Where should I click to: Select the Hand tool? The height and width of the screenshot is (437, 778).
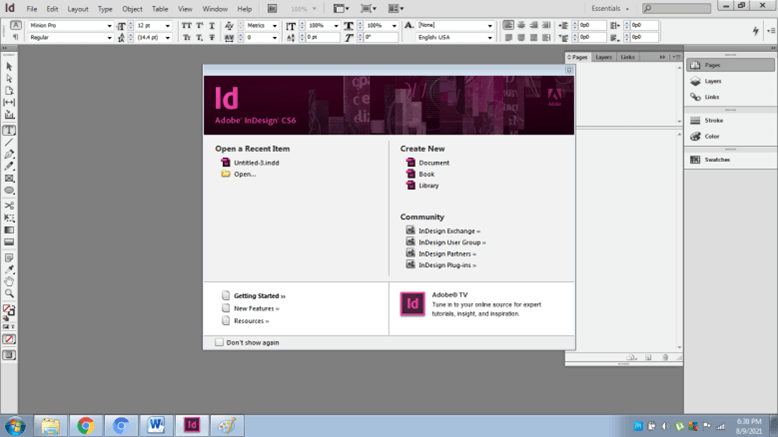pos(9,282)
